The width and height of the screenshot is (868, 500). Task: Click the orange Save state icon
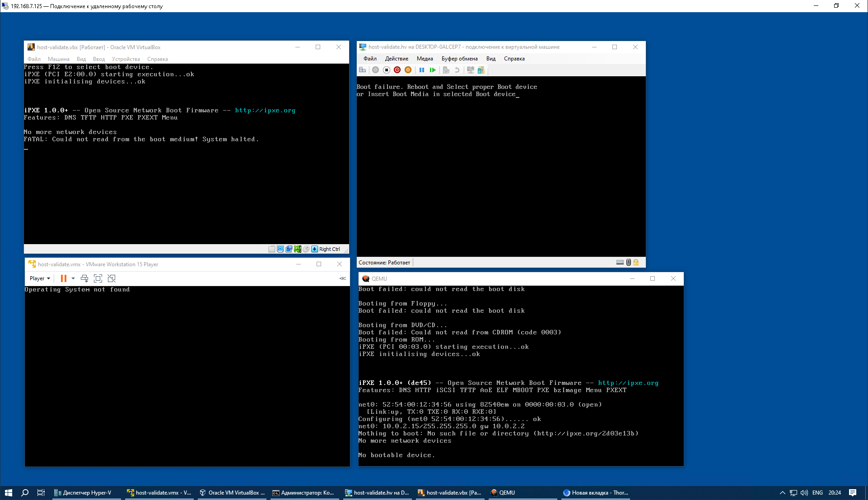click(408, 70)
